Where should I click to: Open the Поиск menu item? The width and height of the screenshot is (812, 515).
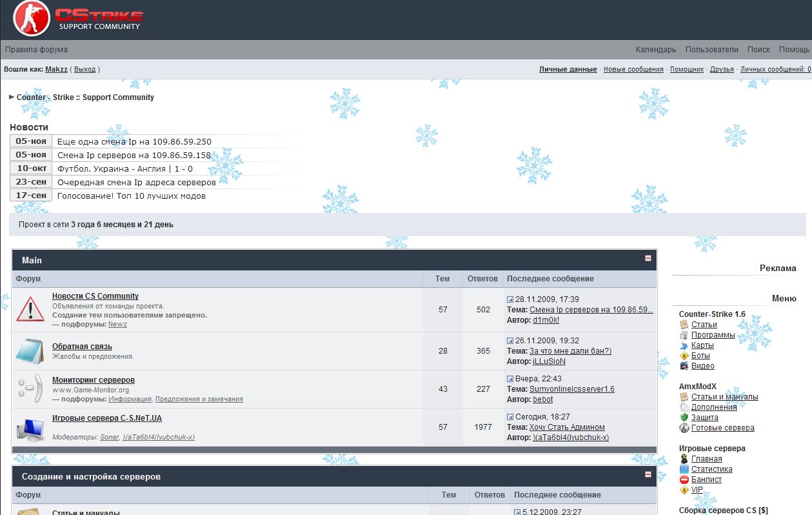[x=758, y=50]
